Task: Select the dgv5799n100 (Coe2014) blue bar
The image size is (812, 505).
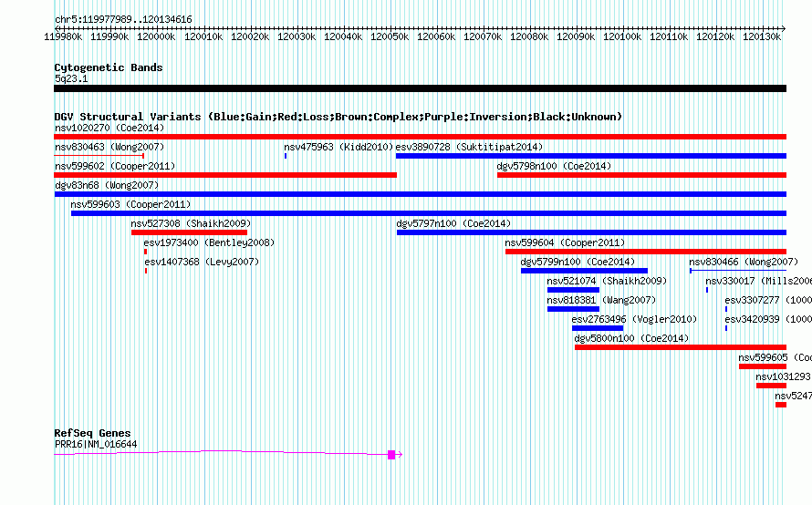Action: (584, 271)
